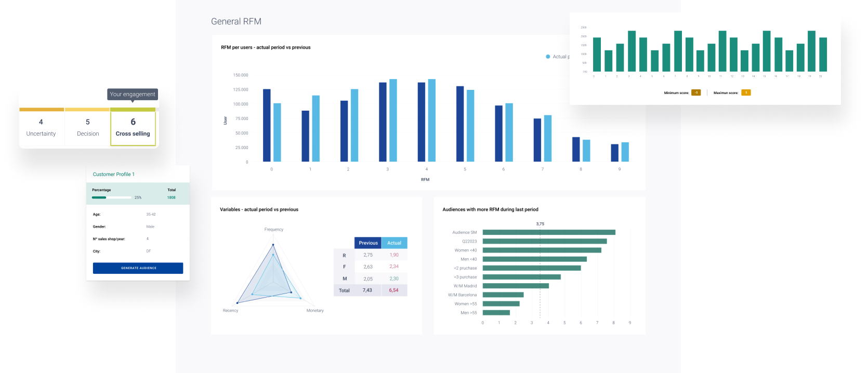The height and width of the screenshot is (373, 868).
Task: Click the blue Actual legend dot
Action: click(548, 57)
